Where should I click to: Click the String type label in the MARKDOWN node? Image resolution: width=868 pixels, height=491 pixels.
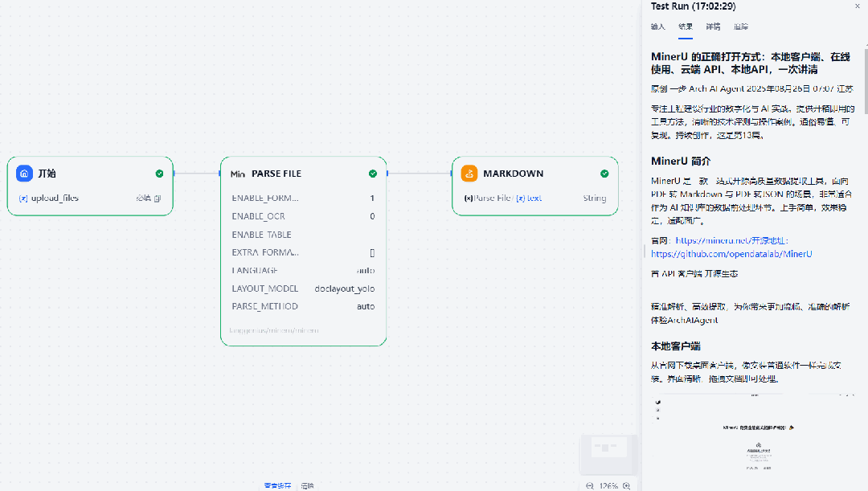point(595,198)
